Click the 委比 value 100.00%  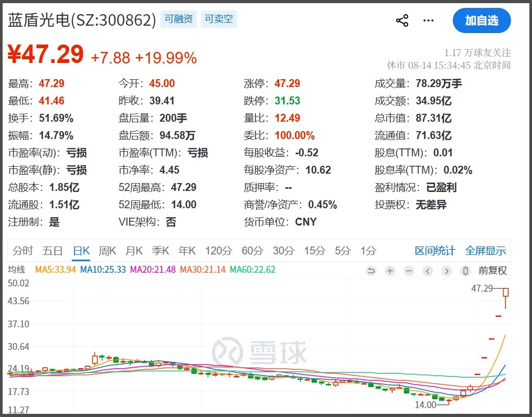pos(294,135)
